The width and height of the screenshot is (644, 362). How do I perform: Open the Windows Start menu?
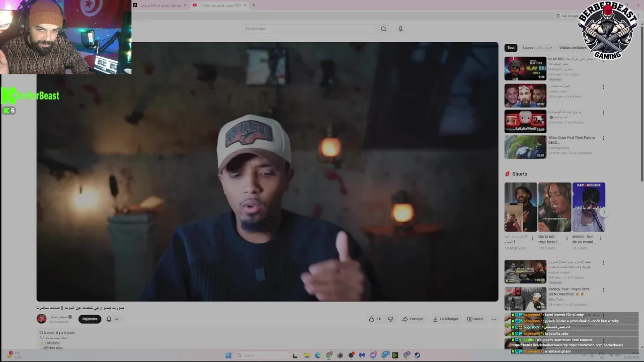click(228, 355)
